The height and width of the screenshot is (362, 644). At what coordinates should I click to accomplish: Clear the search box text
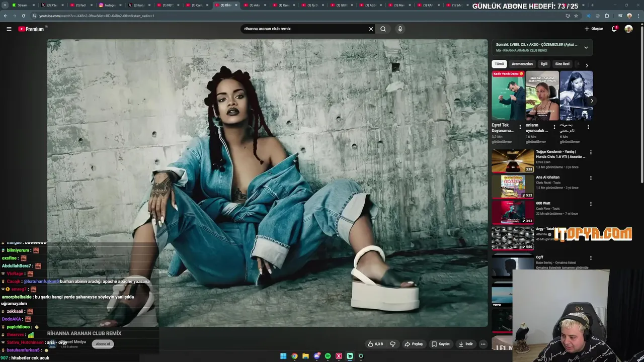[x=371, y=29]
